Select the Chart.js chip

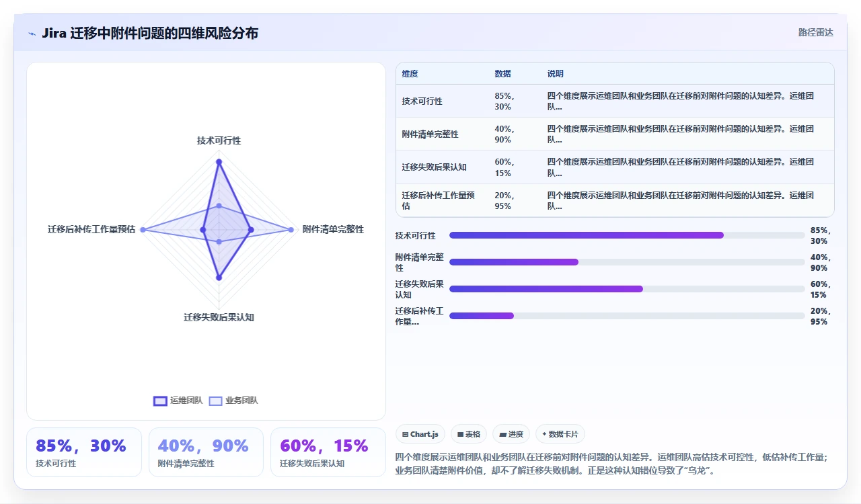[420, 434]
